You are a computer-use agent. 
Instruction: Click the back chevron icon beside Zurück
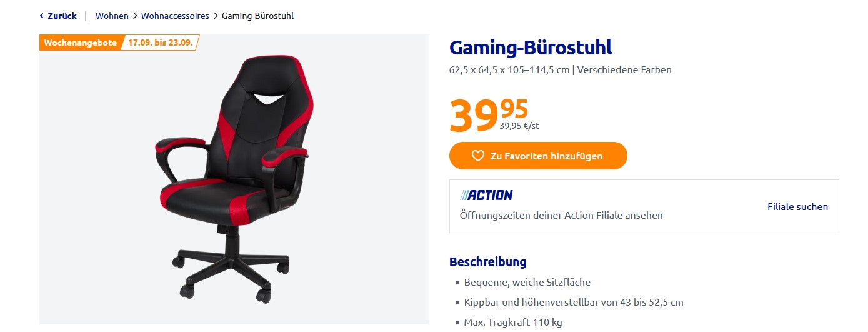pyautogui.click(x=42, y=16)
